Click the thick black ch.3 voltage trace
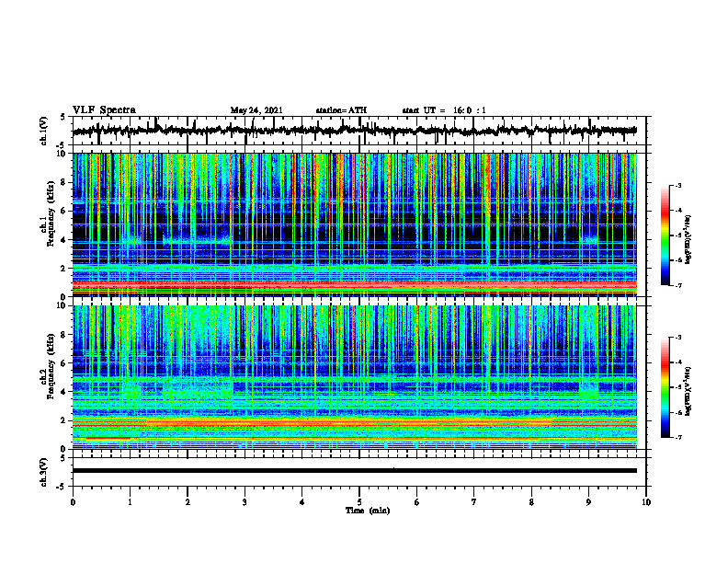The image size is (728, 563). point(355,471)
